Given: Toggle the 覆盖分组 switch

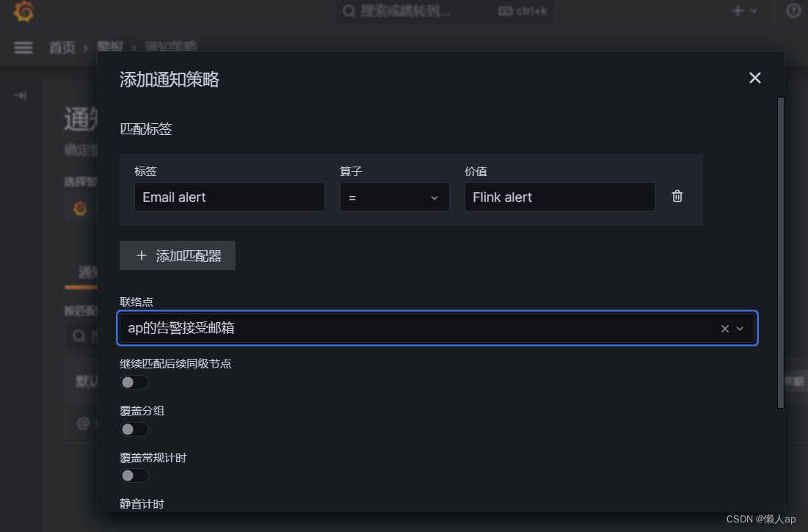Looking at the screenshot, I should (x=134, y=429).
